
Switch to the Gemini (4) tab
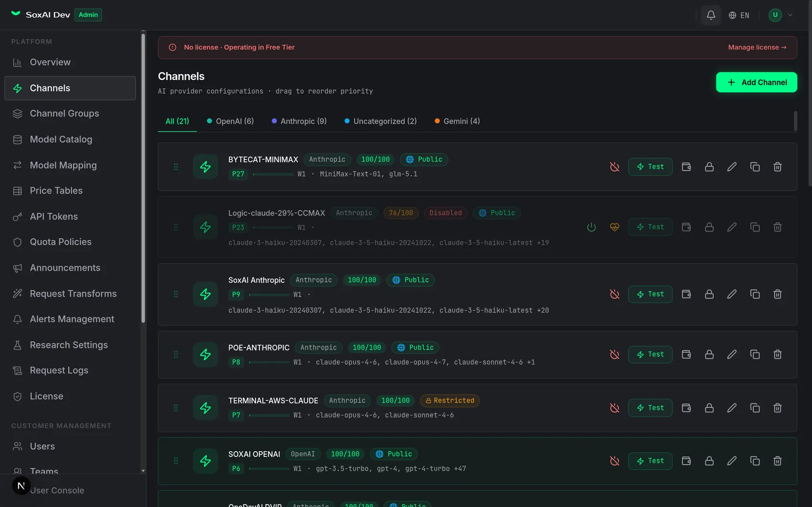(457, 121)
